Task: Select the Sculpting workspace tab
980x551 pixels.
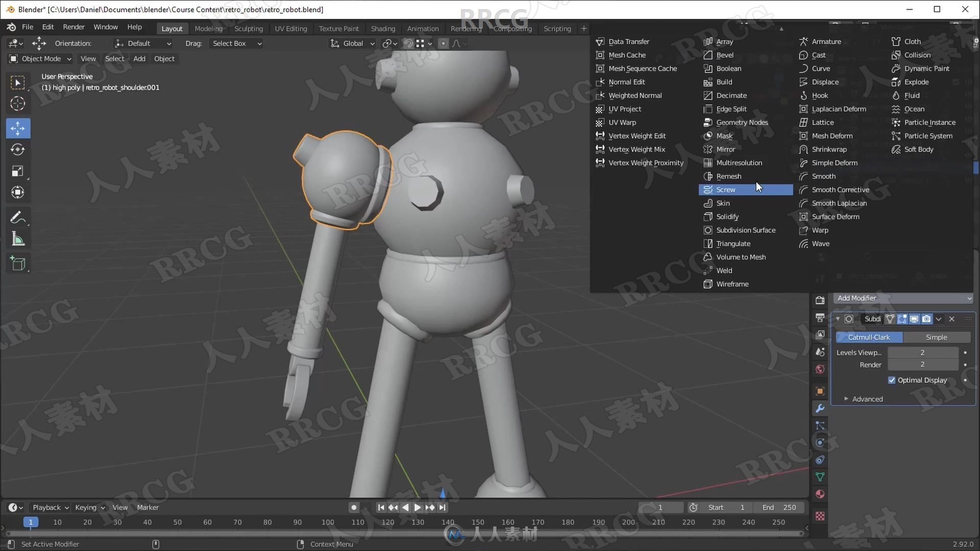Action: 249,28
